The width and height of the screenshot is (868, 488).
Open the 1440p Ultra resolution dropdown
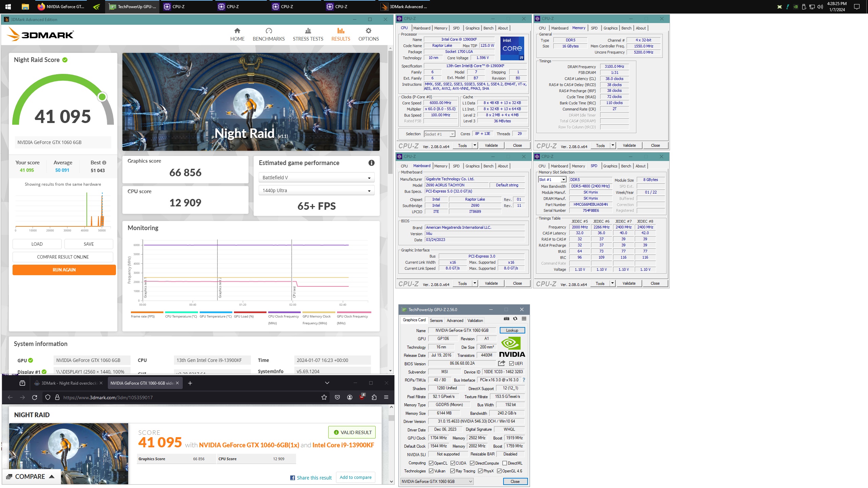(316, 190)
